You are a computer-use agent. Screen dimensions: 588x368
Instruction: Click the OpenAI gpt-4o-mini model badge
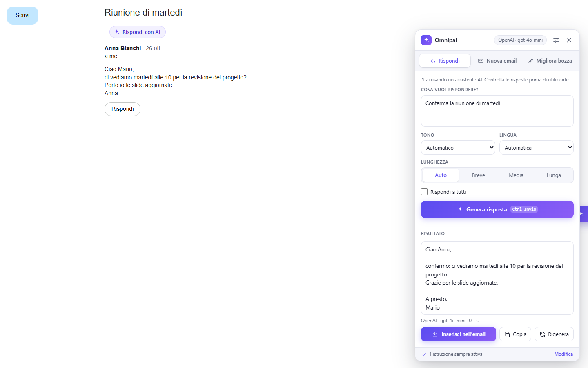[520, 40]
